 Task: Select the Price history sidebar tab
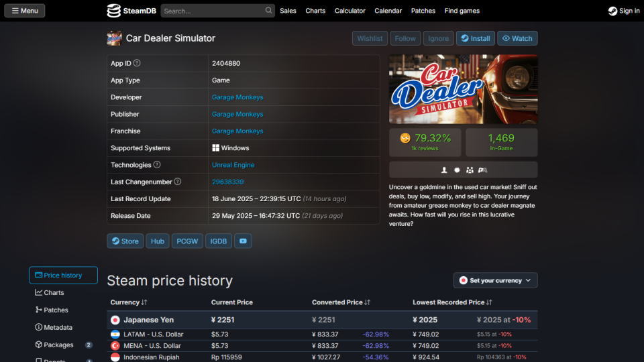[x=63, y=275]
